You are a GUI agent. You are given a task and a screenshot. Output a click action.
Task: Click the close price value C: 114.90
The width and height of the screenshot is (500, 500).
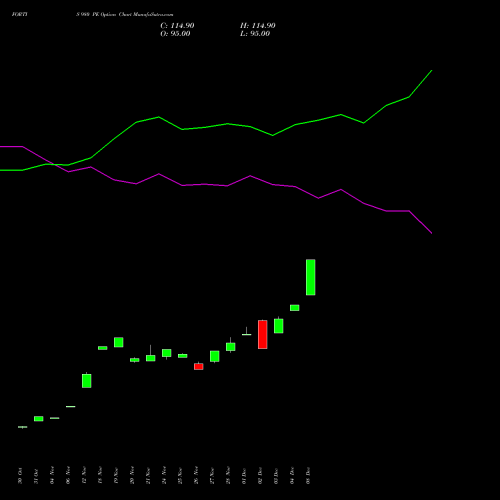(177, 26)
